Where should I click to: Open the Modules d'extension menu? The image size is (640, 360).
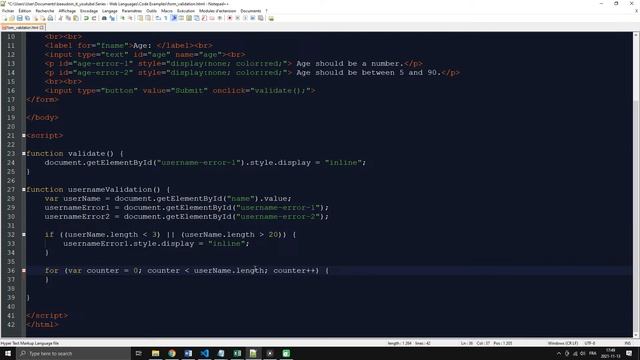coord(218,11)
